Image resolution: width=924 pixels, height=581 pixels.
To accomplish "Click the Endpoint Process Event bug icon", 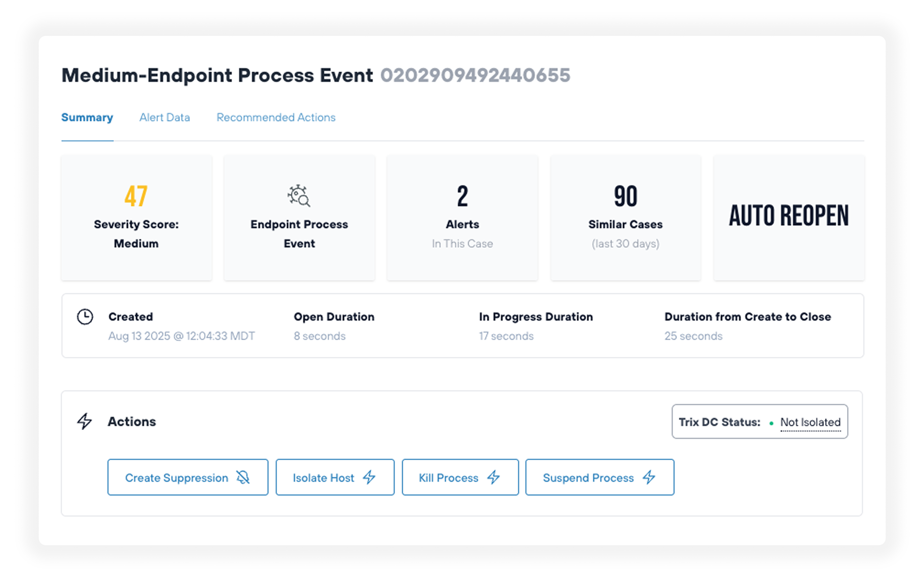I will coord(299,196).
